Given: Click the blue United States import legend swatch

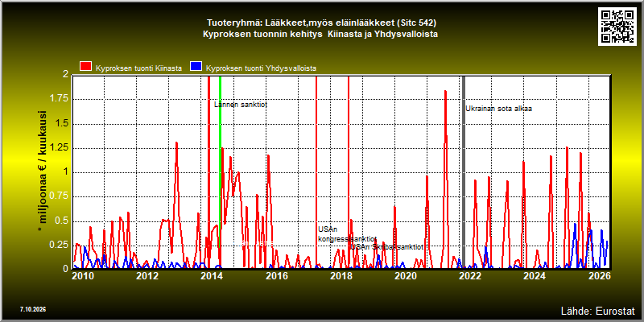Looking at the screenshot, I should (196, 66).
